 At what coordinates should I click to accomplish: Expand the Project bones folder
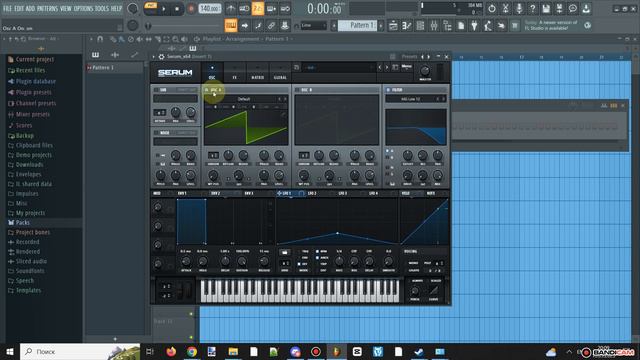coord(33,232)
